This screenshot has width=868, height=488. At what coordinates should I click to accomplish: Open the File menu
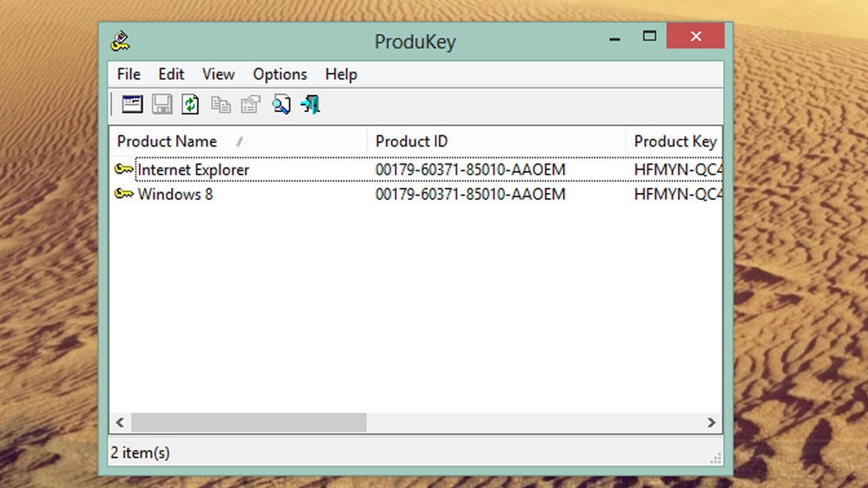coord(128,75)
